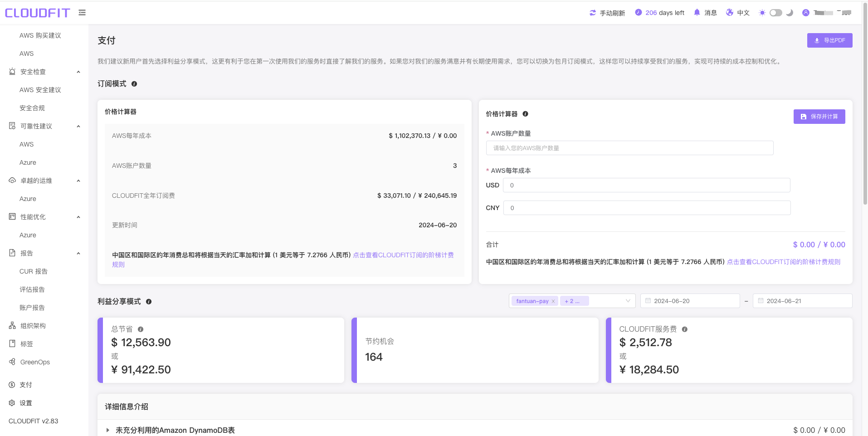Click the 标签 sidebar icon
This screenshot has height=436, width=868.
[x=12, y=344]
